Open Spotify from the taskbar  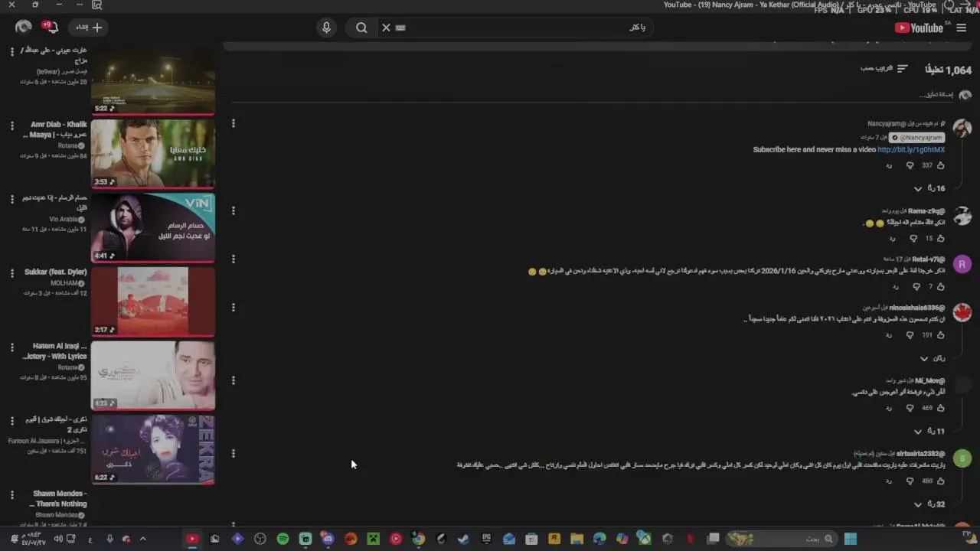pos(283,539)
